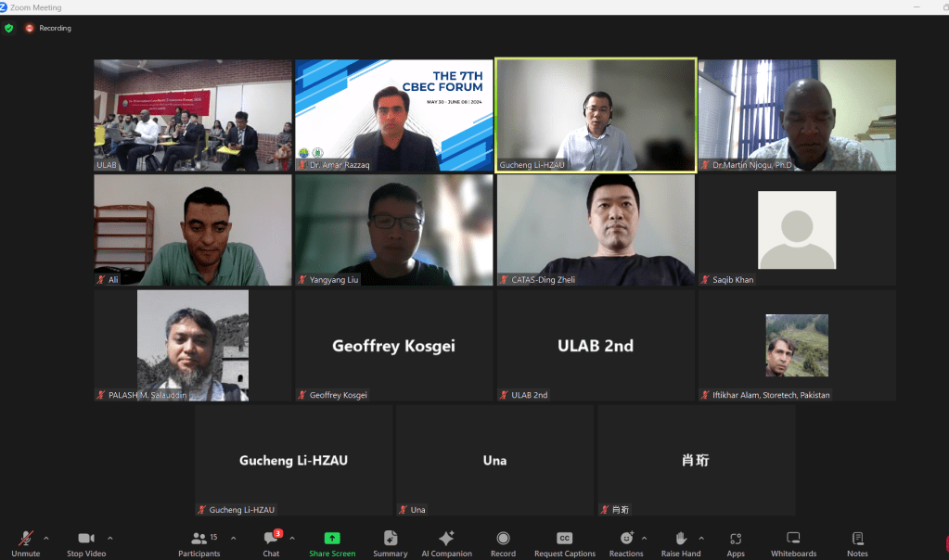Viewport: 949px width, 560px height.
Task: Click the green Share Screen icon
Action: click(x=332, y=538)
